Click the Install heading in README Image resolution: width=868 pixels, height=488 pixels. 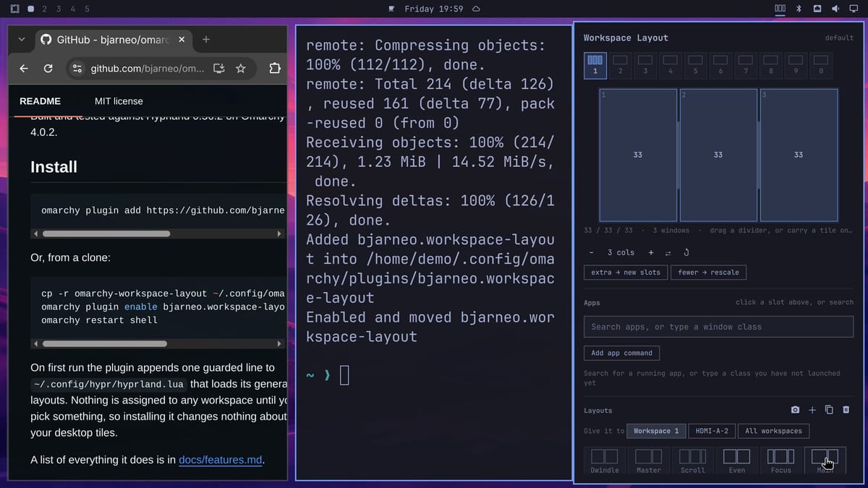[54, 167]
